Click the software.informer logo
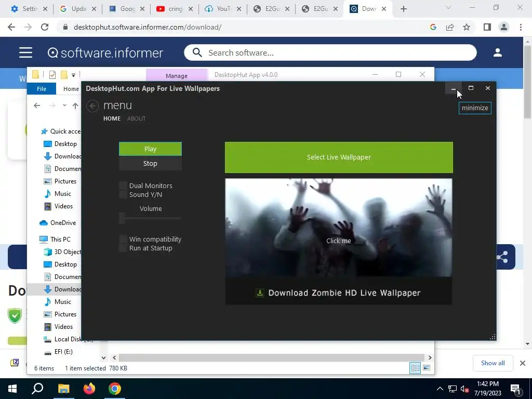Image resolution: width=532 pixels, height=399 pixels. (x=105, y=52)
